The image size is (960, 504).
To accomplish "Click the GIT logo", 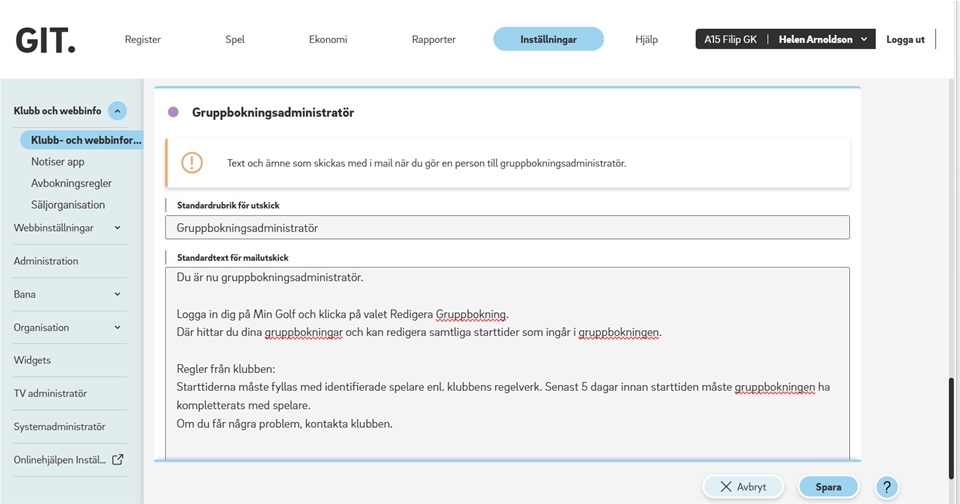I will (45, 40).
